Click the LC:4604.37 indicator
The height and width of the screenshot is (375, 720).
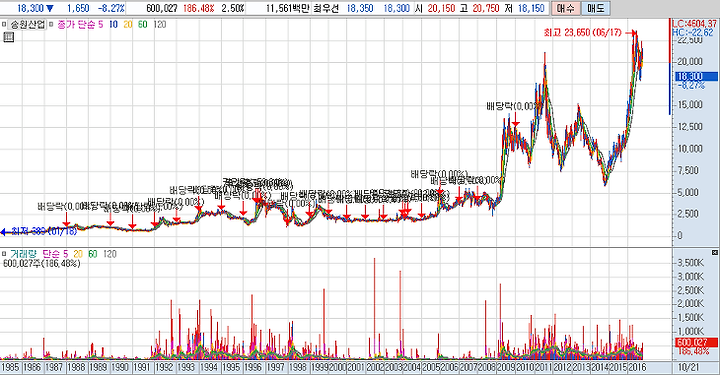tap(695, 24)
